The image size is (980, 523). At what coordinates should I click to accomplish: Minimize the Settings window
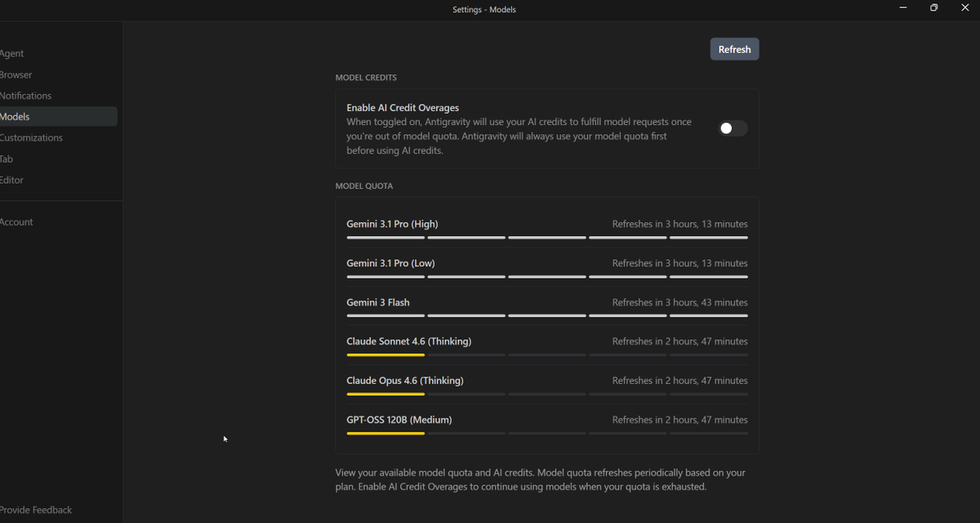(903, 8)
